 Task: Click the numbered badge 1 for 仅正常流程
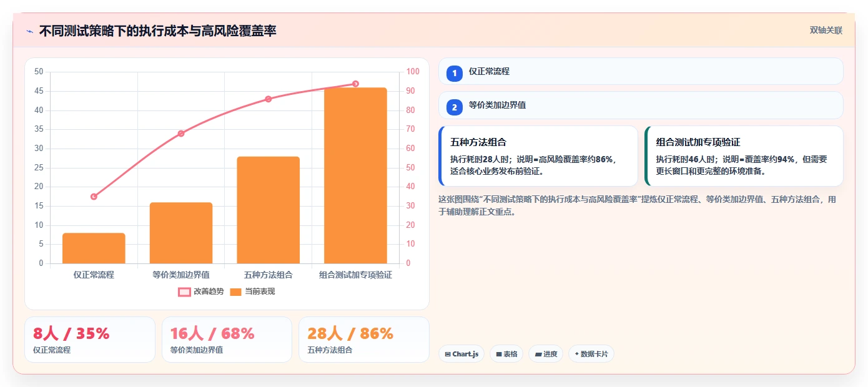(x=455, y=73)
